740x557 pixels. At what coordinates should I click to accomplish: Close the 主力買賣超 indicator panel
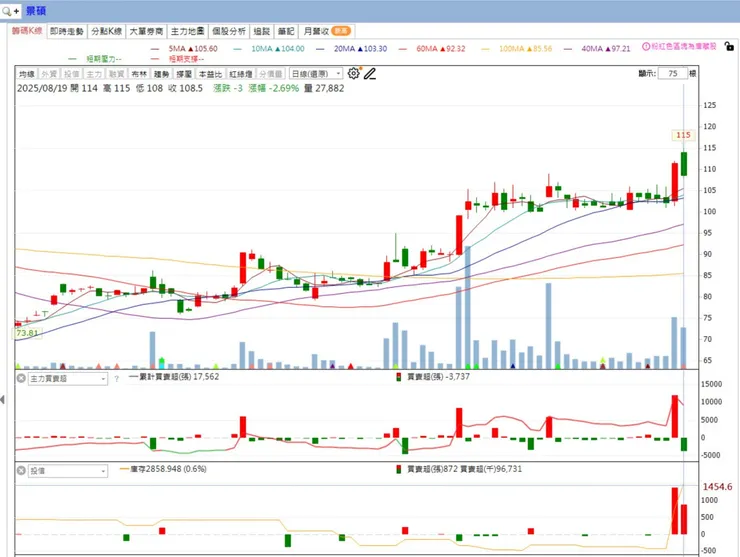(21, 378)
